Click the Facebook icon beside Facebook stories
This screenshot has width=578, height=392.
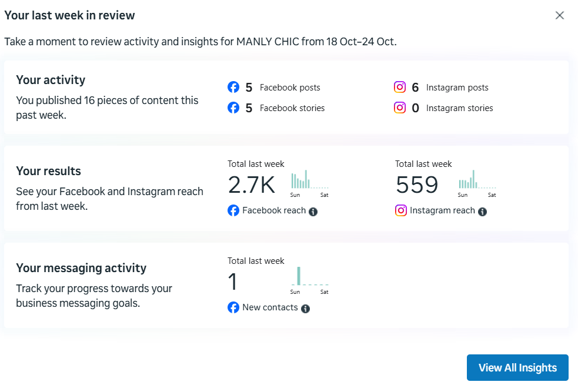coord(233,108)
